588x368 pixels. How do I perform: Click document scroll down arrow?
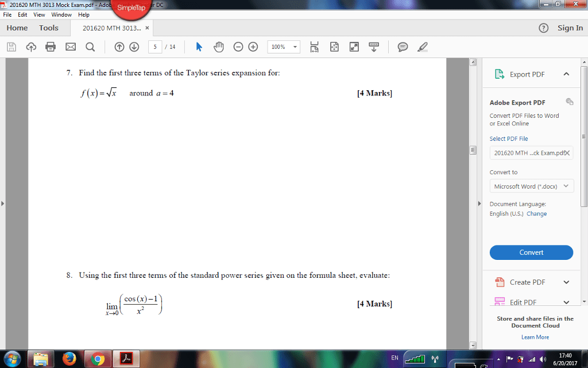pyautogui.click(x=473, y=345)
